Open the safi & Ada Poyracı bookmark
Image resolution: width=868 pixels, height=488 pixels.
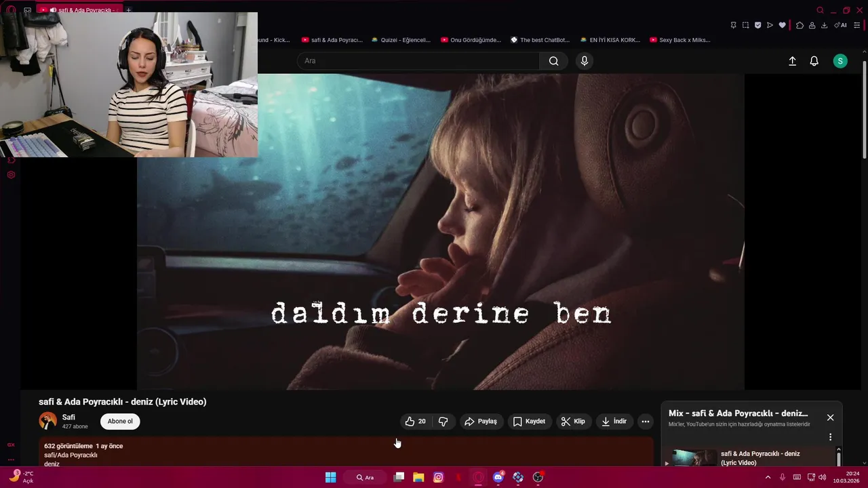click(x=332, y=40)
